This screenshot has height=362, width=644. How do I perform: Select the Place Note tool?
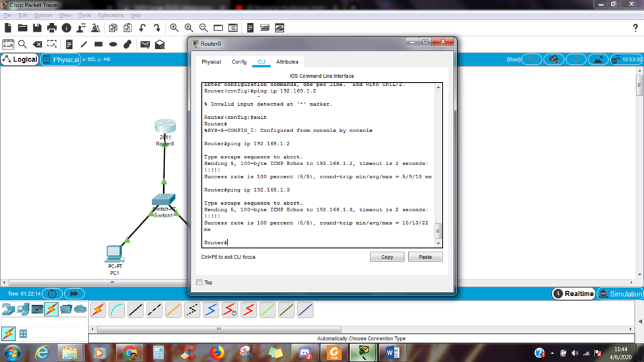click(69, 44)
